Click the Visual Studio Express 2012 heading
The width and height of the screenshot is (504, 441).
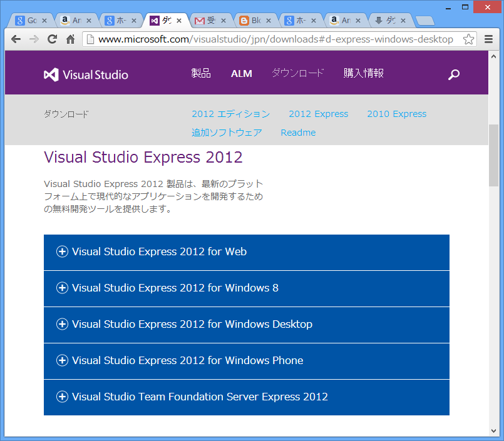point(143,158)
